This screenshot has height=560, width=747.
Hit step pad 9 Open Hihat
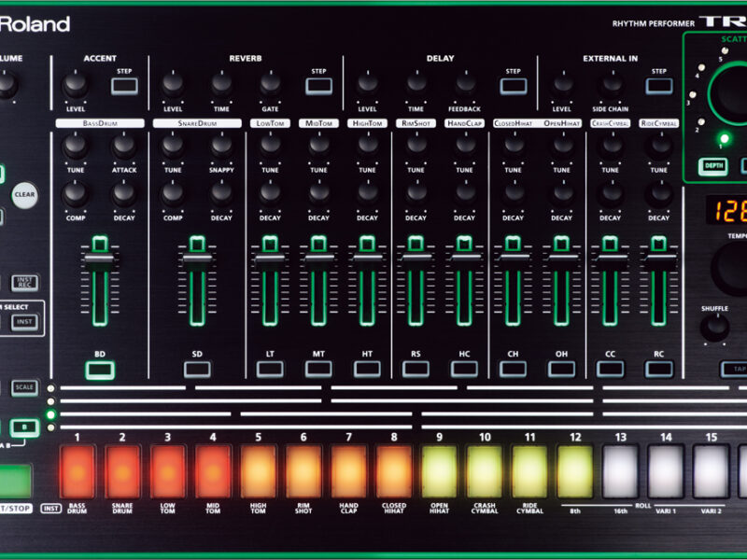[439, 471]
